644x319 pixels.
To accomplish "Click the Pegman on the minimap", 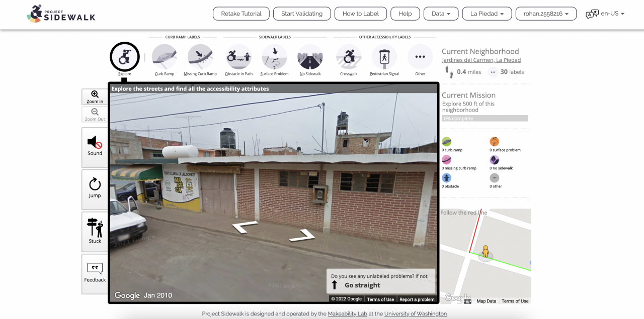I will coord(486,251).
